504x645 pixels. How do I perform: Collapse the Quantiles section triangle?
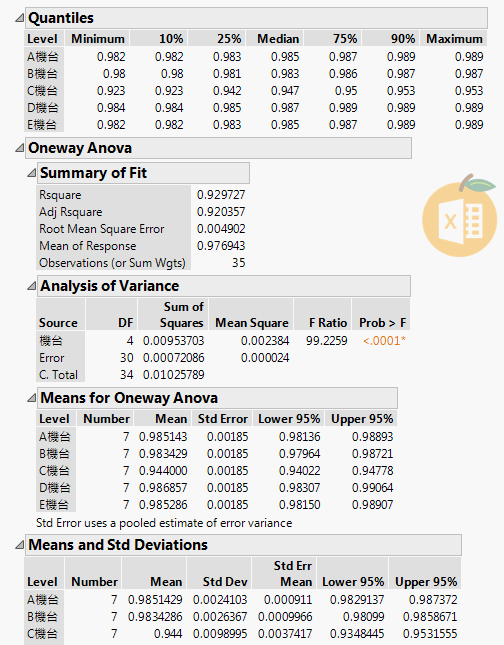(19, 18)
